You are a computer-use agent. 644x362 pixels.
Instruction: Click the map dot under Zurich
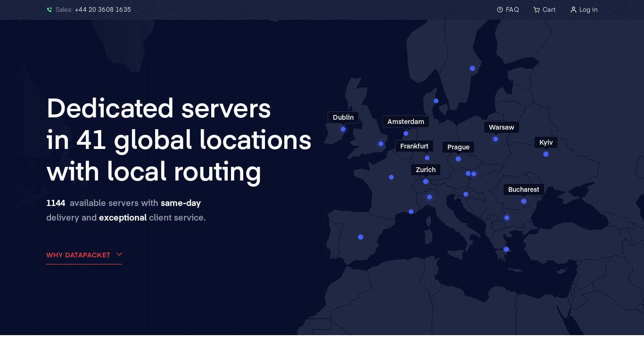pyautogui.click(x=426, y=181)
